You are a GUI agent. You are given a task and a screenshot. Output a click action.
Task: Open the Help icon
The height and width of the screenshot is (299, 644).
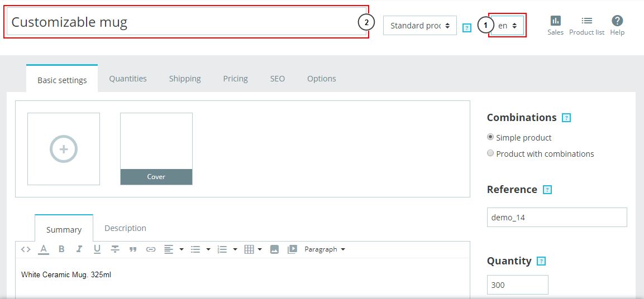tap(617, 25)
